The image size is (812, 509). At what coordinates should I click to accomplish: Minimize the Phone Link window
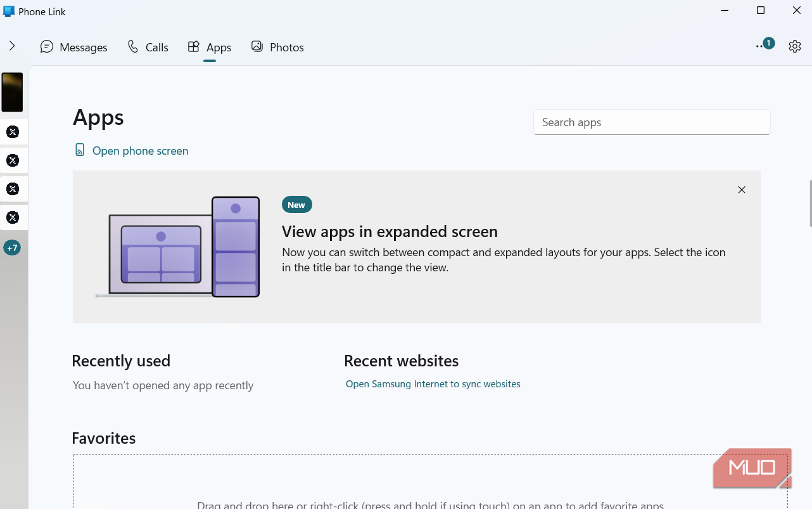tap(725, 10)
